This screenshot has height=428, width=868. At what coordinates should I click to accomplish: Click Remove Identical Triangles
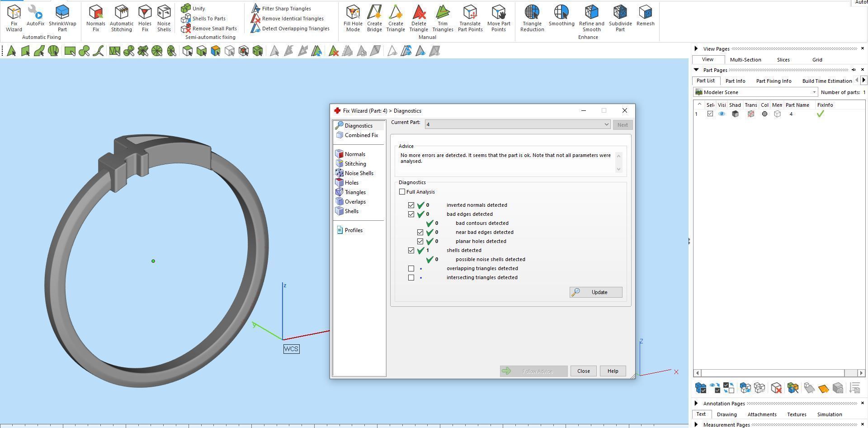point(287,19)
